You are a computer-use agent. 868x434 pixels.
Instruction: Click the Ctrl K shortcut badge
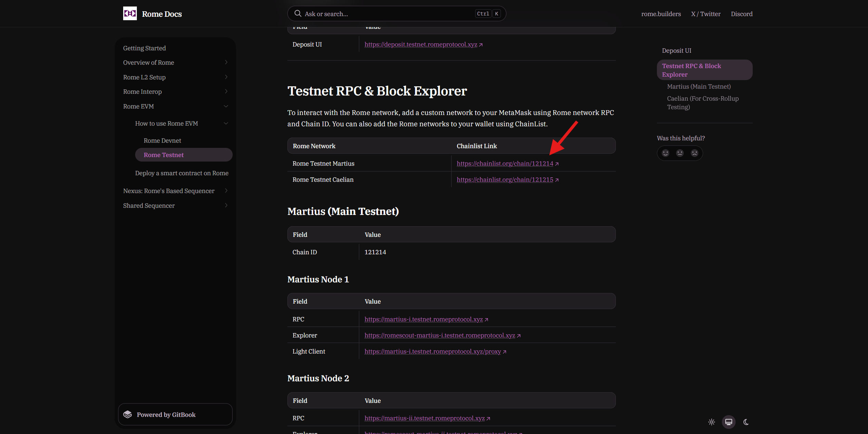pyautogui.click(x=488, y=14)
